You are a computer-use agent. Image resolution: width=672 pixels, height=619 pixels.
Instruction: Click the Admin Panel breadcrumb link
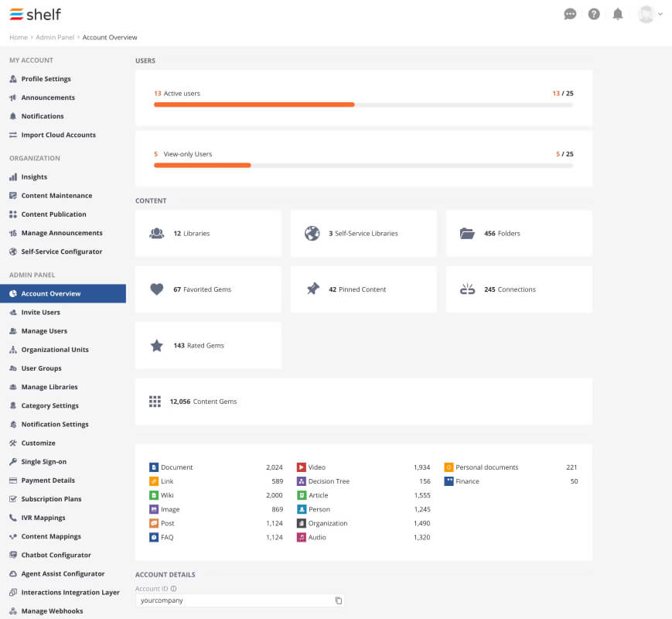point(55,37)
